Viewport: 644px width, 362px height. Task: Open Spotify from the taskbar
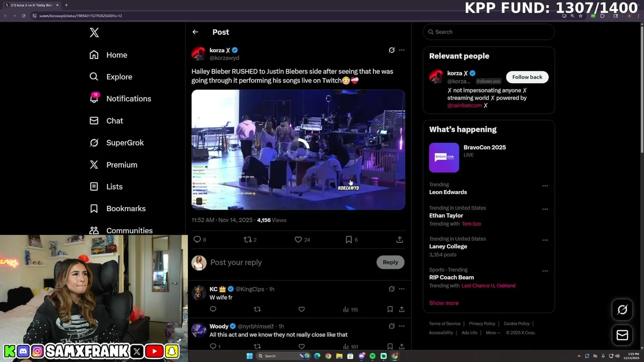[x=372, y=356]
